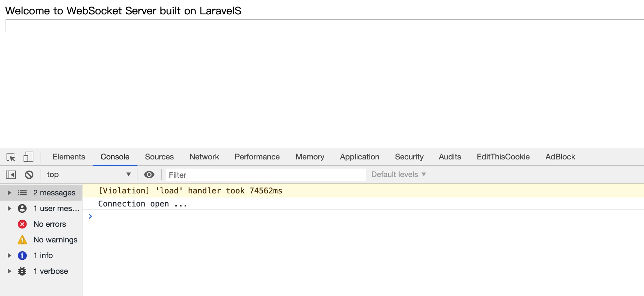Open the AdBlock tab

coord(560,157)
